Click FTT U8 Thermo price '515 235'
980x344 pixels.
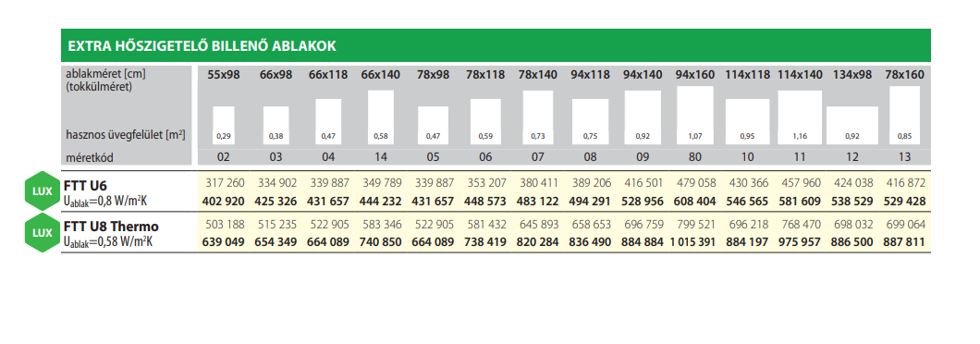[276, 224]
